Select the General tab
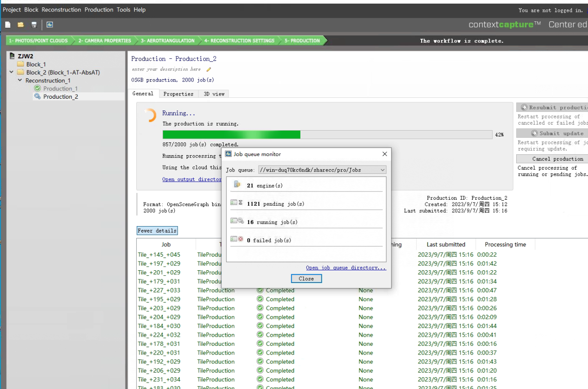This screenshot has width=588, height=389. 143,93
